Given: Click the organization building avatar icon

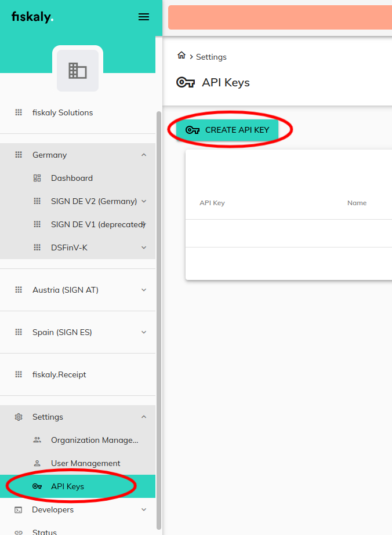Looking at the screenshot, I should (78, 71).
